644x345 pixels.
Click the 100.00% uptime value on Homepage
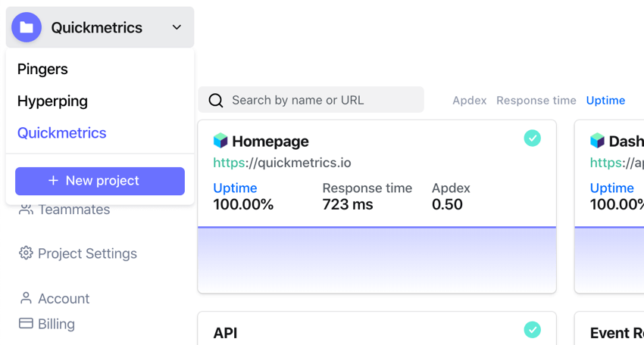click(x=243, y=204)
